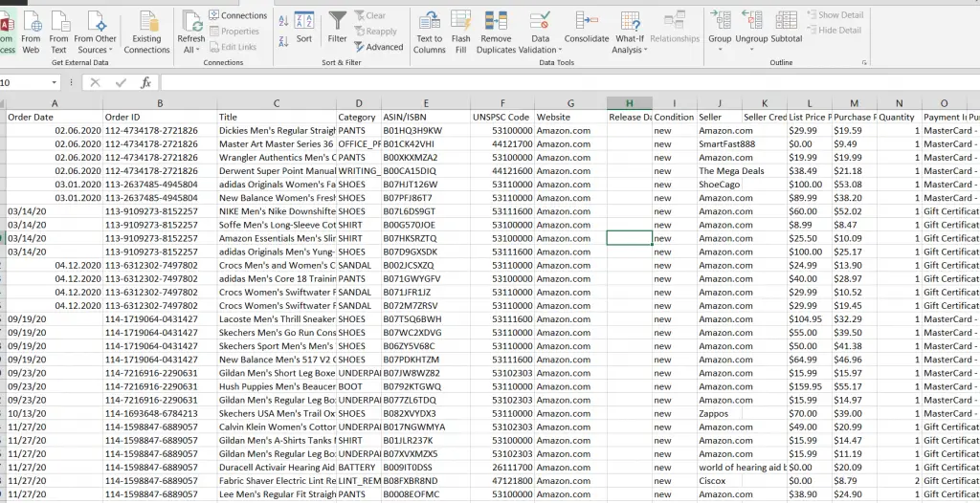This screenshot has height=503, width=980.
Task: Click Enter checkmark in formula bar
Action: point(121,82)
